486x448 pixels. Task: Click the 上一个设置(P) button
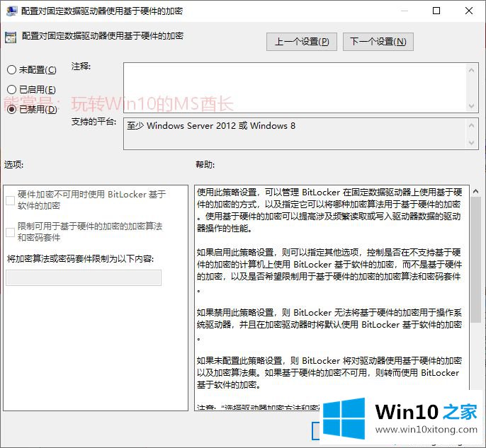coord(302,42)
